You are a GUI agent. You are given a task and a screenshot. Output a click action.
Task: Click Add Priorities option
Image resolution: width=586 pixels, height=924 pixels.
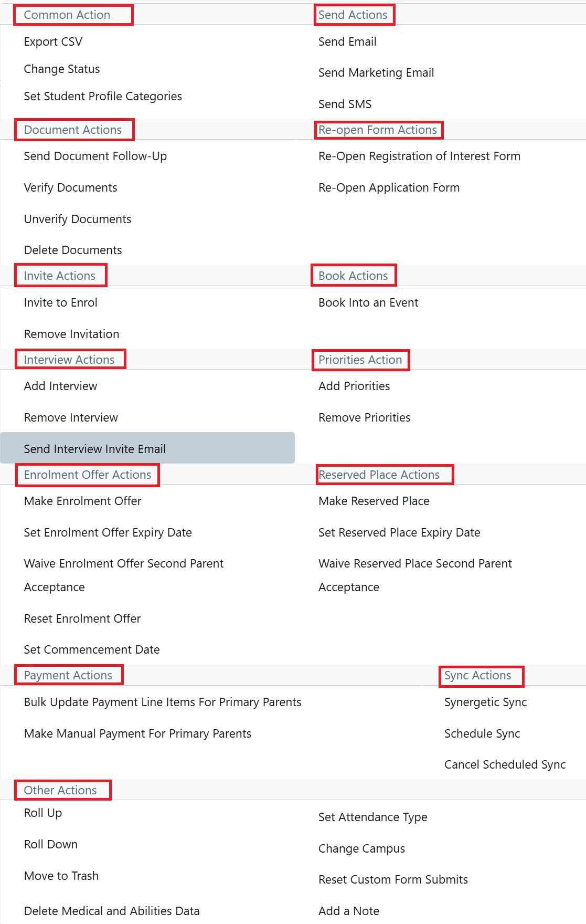[x=354, y=386]
